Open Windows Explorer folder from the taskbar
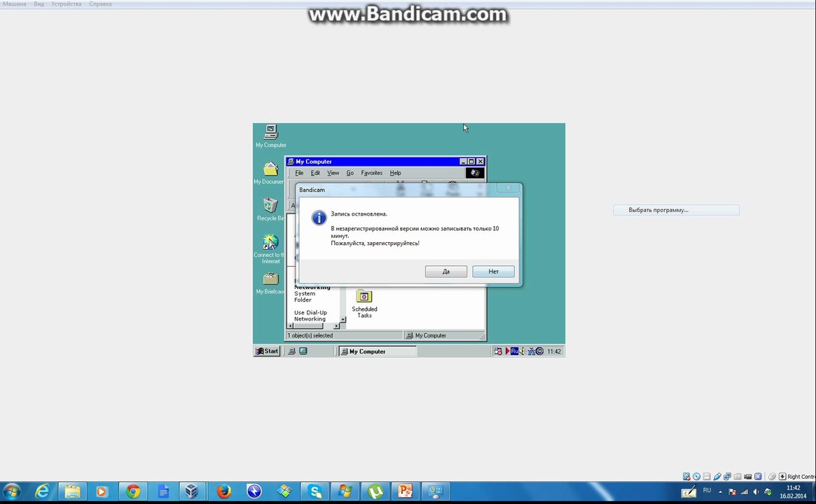 coord(72,491)
